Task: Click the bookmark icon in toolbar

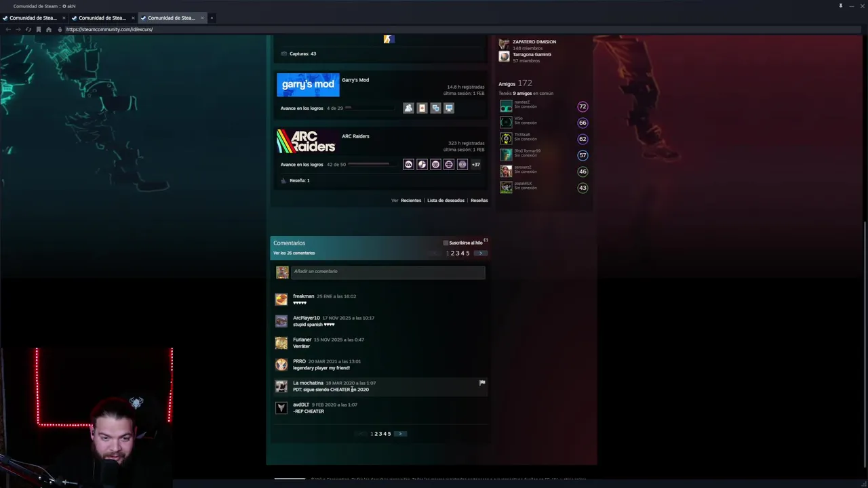Action: tap(38, 29)
